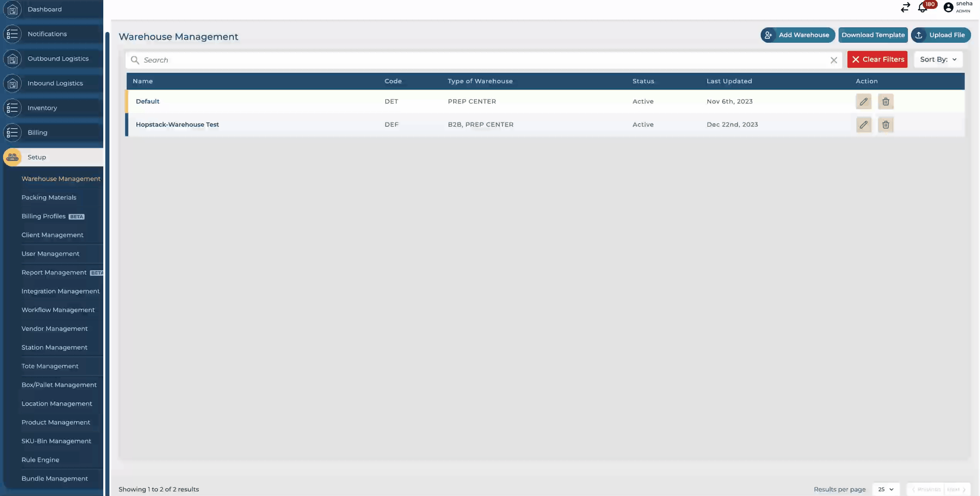
Task: Click the Dashboard sidebar icon
Action: [12, 9]
